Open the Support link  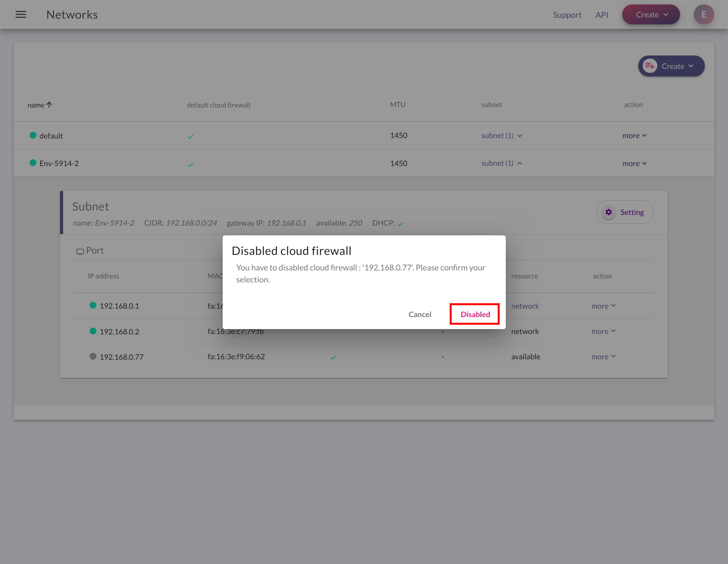coord(567,15)
